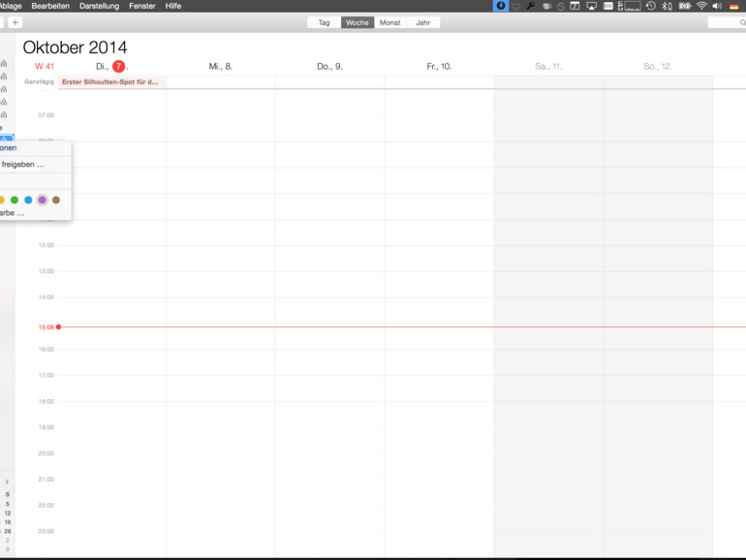Open the Fenster menu
The width and height of the screenshot is (746, 560).
142,6
